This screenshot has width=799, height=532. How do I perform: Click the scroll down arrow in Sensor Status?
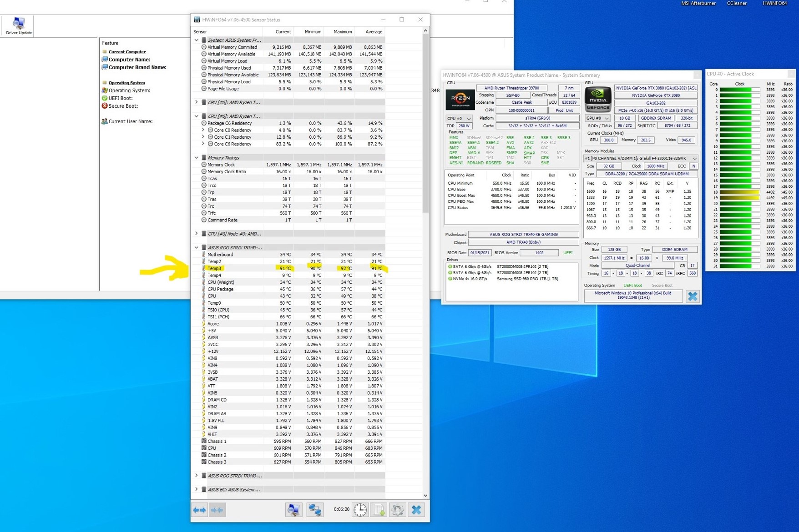tap(425, 496)
